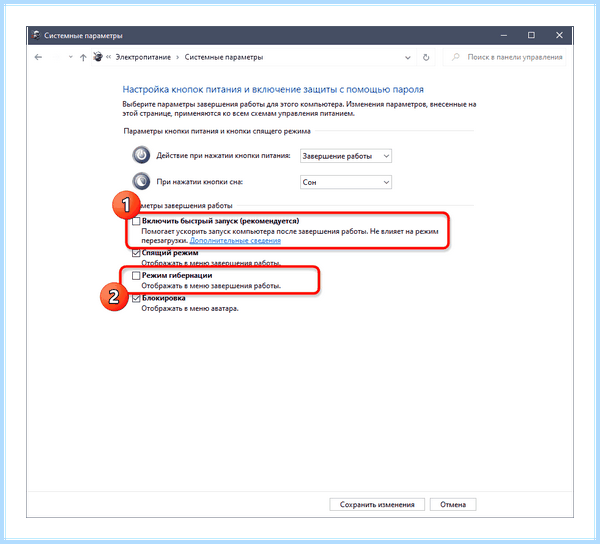
Task: Click the section title Параметры кнопки питания
Action: click(217, 131)
